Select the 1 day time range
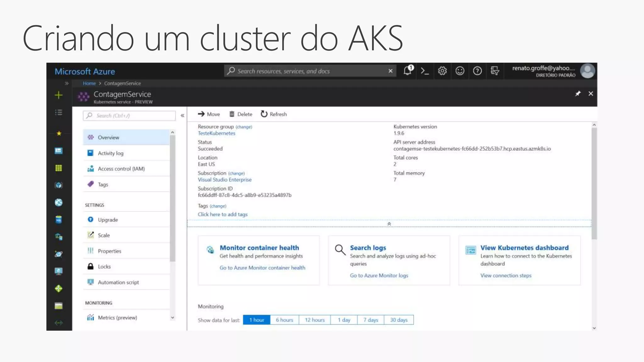This screenshot has width=644, height=362. (x=344, y=320)
